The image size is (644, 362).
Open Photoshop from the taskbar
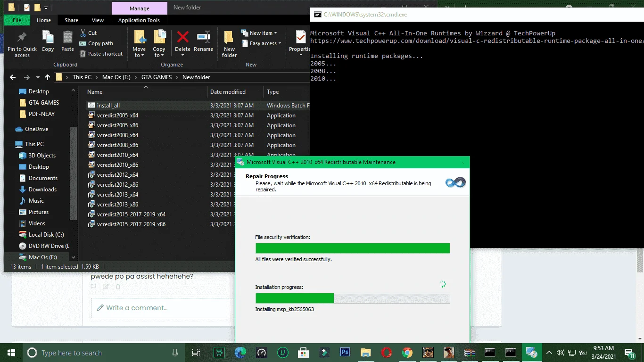click(x=345, y=353)
